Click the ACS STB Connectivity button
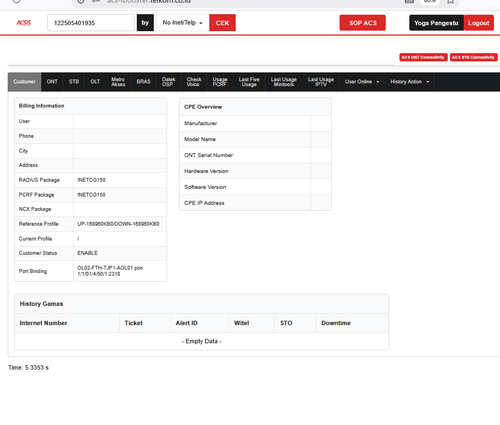This screenshot has height=425, width=500. (x=474, y=57)
